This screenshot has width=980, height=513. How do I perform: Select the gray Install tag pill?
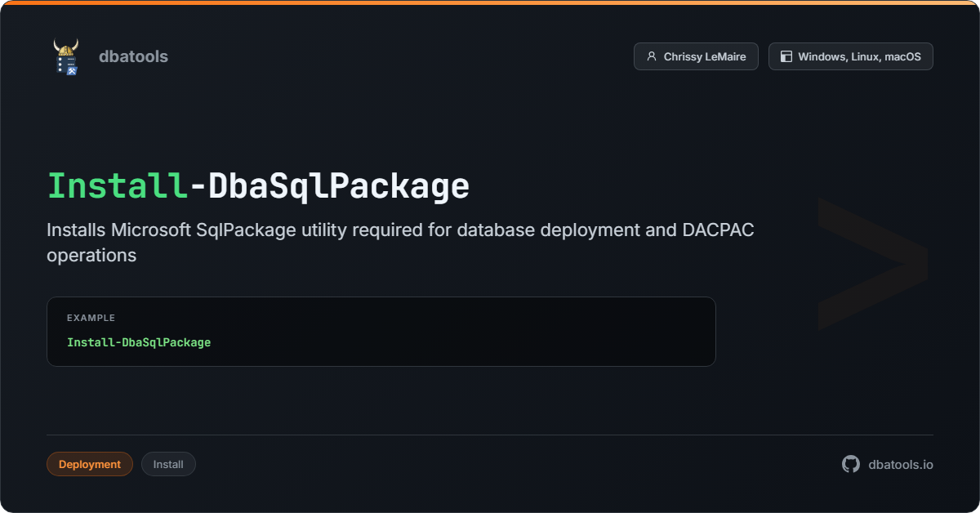pyautogui.click(x=168, y=464)
